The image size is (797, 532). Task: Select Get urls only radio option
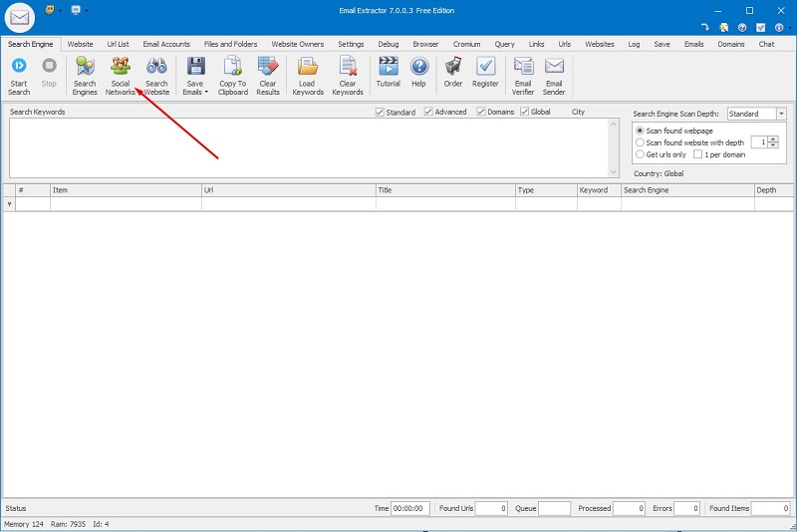pos(640,154)
